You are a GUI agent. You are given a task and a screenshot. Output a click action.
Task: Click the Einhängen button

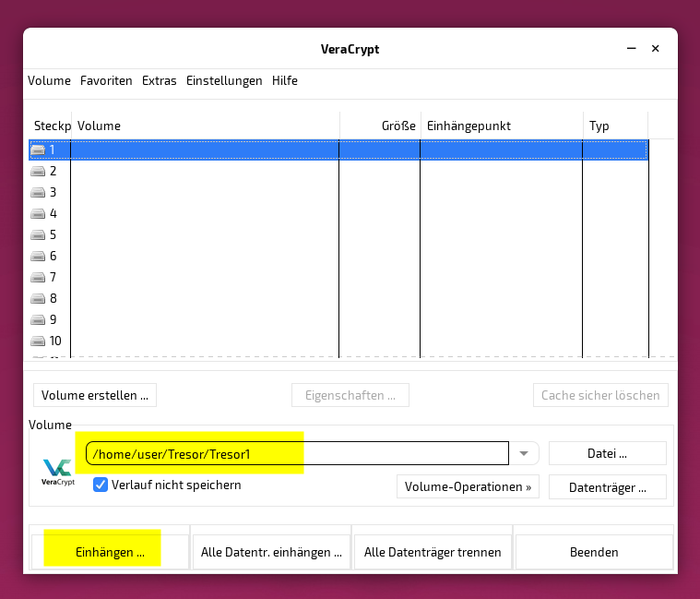110,552
